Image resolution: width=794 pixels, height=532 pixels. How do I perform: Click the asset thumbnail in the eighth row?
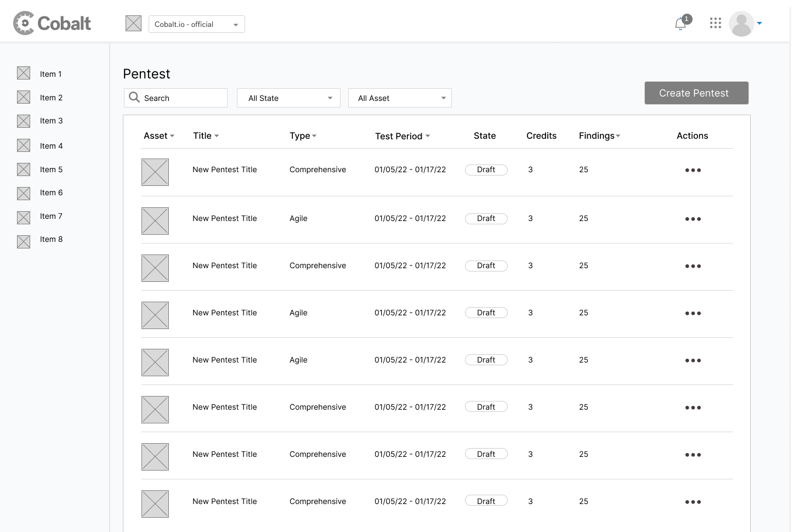coord(155,504)
